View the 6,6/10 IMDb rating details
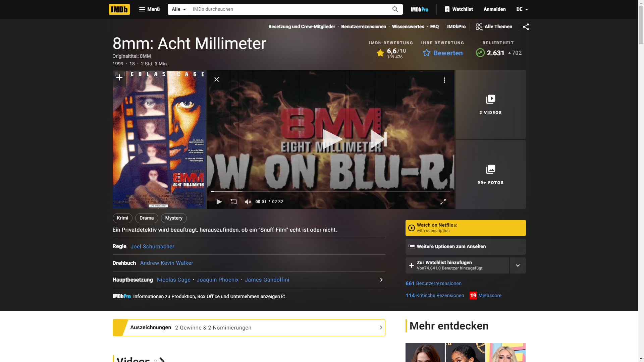 coord(391,53)
